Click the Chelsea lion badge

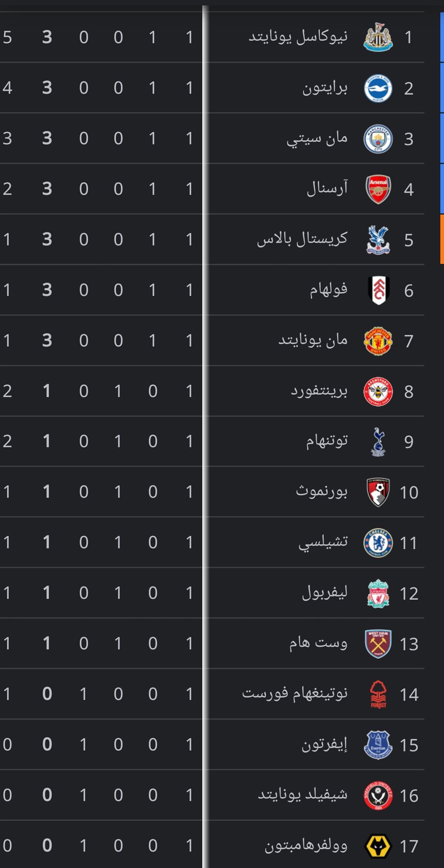tap(378, 543)
